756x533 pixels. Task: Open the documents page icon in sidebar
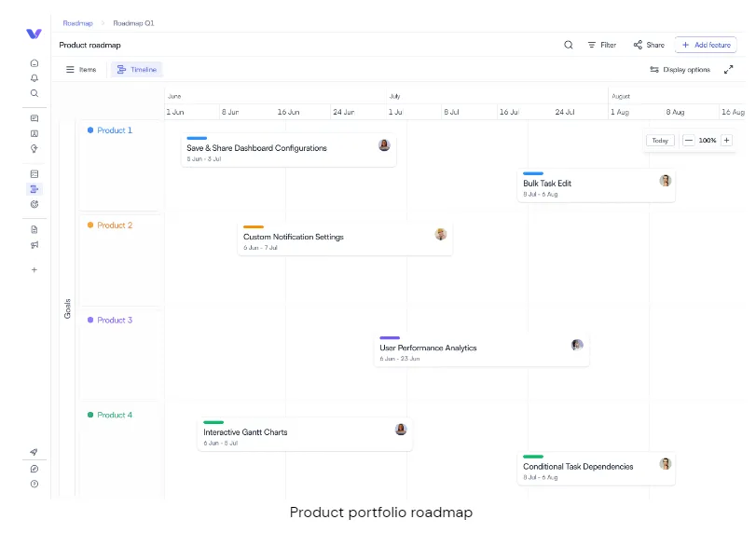coord(34,229)
